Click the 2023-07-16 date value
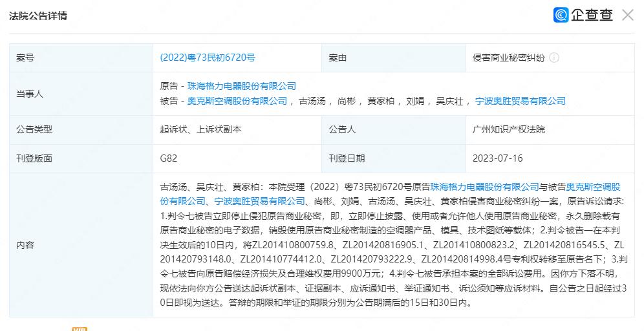The image size is (644, 331). click(498, 158)
